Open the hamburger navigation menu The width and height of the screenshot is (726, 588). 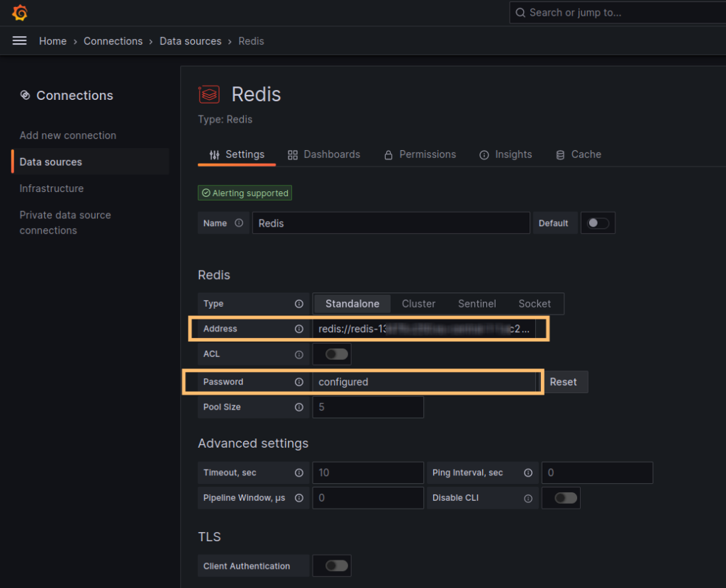coord(19,40)
